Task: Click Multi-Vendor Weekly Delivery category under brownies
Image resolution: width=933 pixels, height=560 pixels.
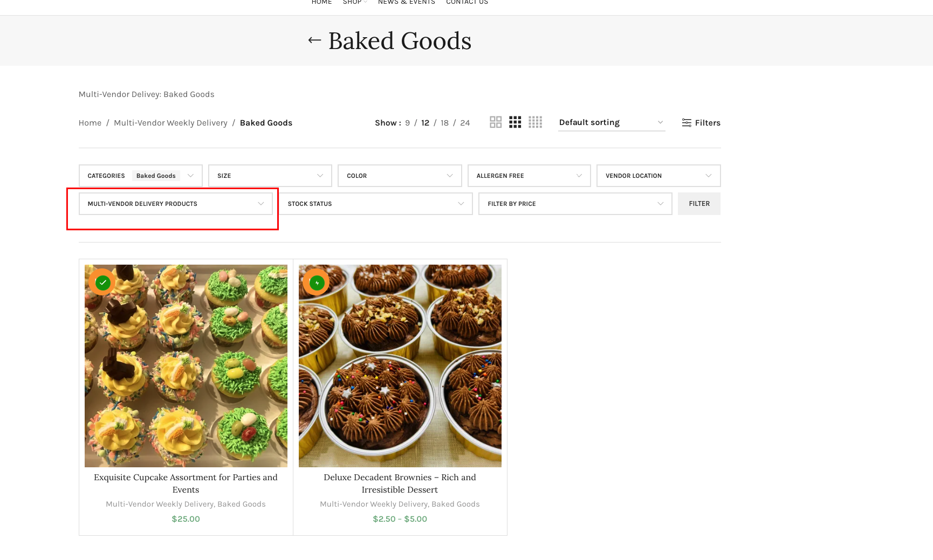Action: 374,504
